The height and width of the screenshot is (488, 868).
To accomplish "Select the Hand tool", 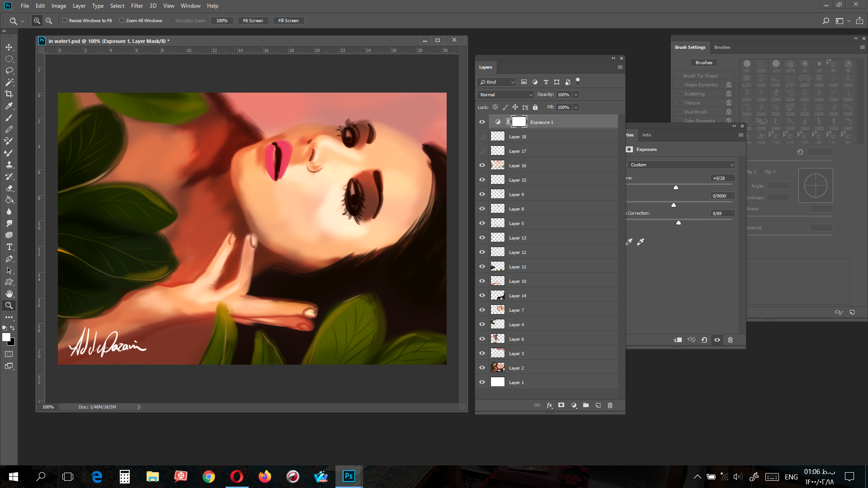I will click(9, 294).
